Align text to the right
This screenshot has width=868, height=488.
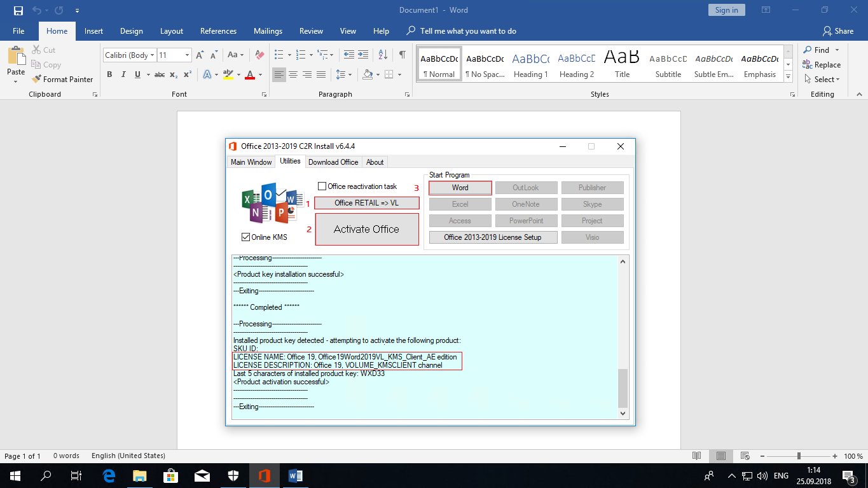click(x=307, y=74)
